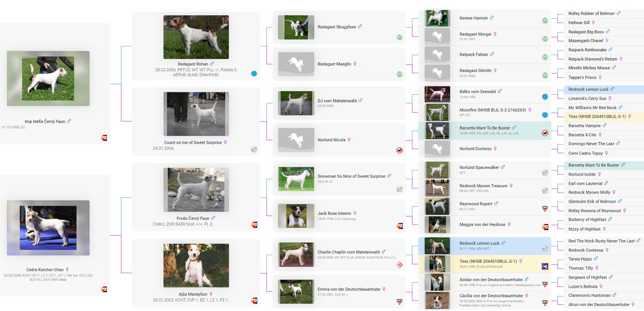The width and height of the screenshot is (644, 311).
Task: Open the Ajša Mandylion dog photo
Action: click(196, 265)
